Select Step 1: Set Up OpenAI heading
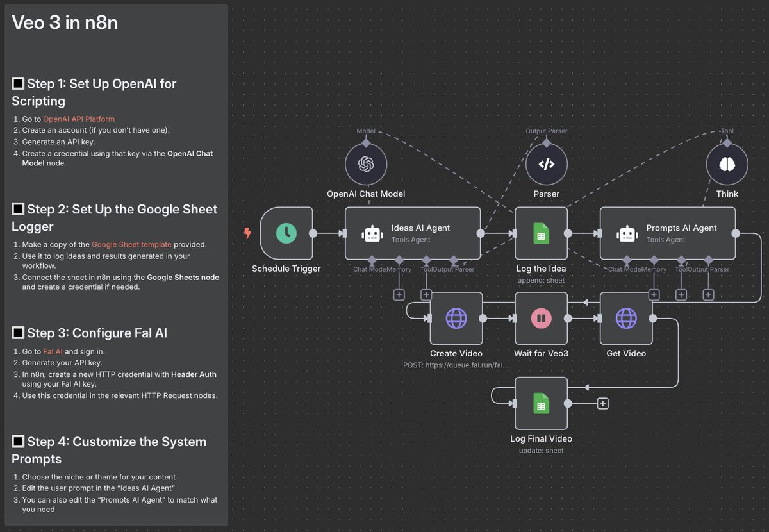The height and width of the screenshot is (532, 769). pos(94,92)
